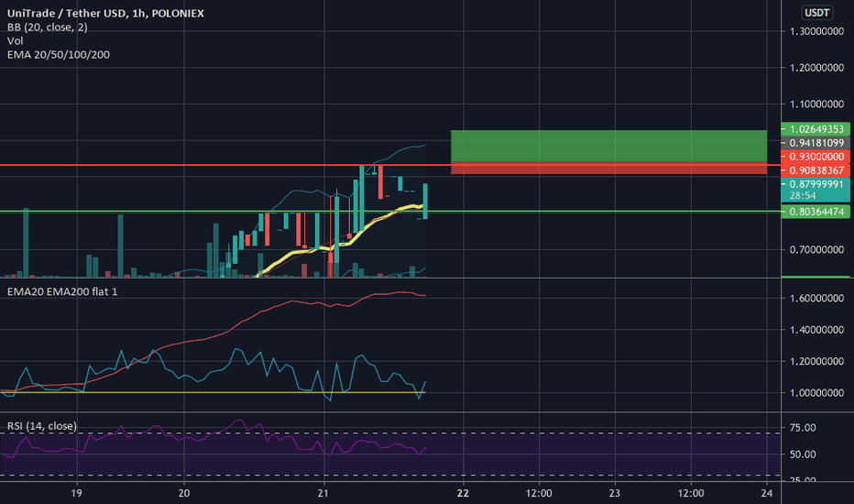This screenshot has height=504, width=854.
Task: Click the 28:54 candle countdown label
Action: click(x=803, y=195)
